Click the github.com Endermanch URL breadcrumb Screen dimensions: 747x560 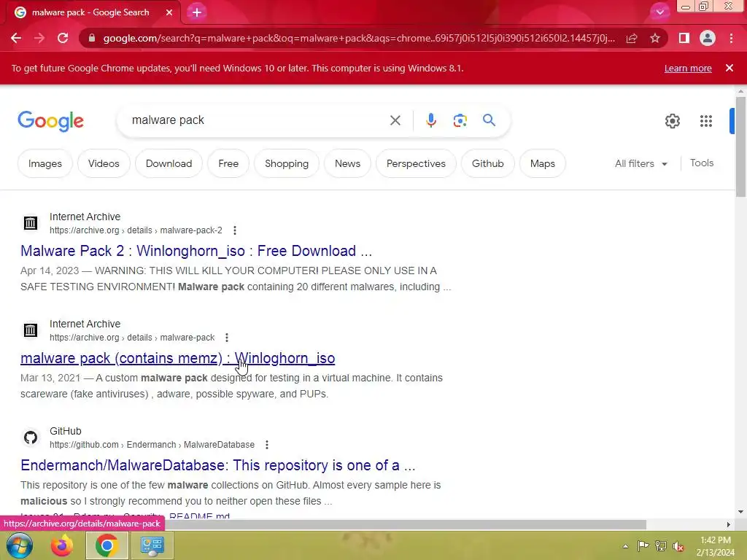tap(152, 445)
